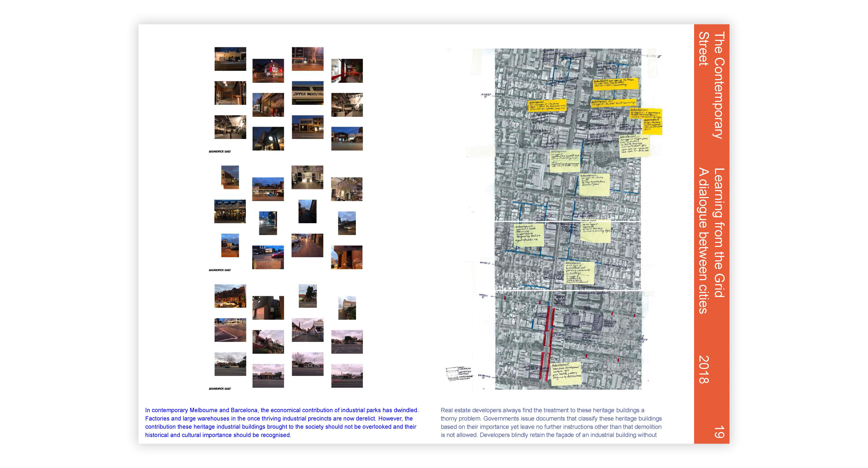868x468 pixels.
Task: Click the first 'BRUNSWICK EAST' photo caption
Action: tap(220, 152)
